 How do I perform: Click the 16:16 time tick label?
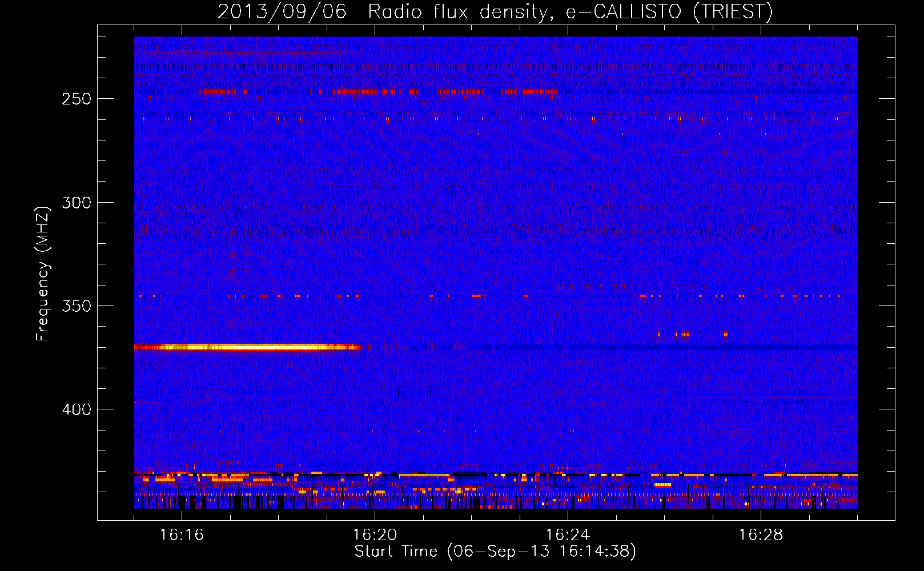click(182, 535)
